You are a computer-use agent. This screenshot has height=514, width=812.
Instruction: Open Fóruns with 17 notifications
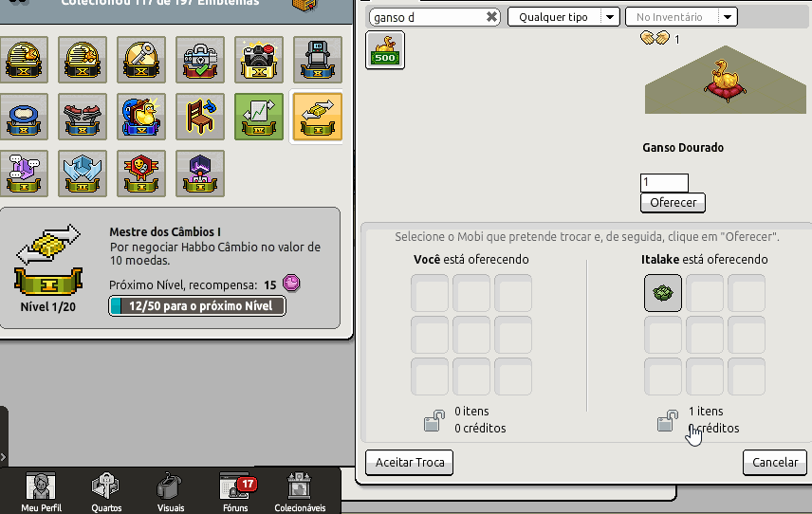(236, 492)
